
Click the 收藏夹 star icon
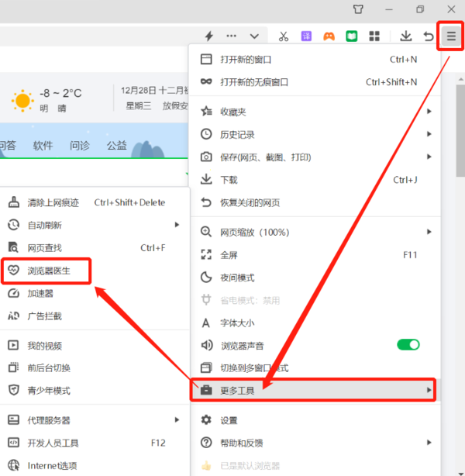[206, 112]
